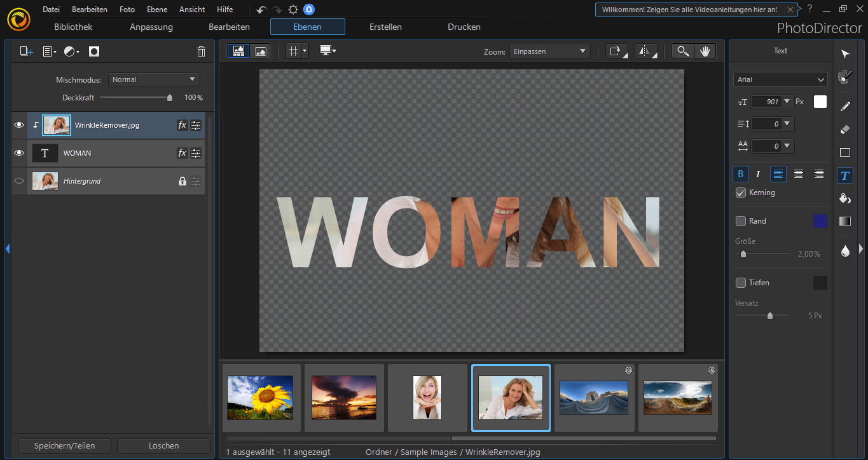The width and height of the screenshot is (868, 460).
Task: Open the Arial font dropdown
Action: coord(780,79)
